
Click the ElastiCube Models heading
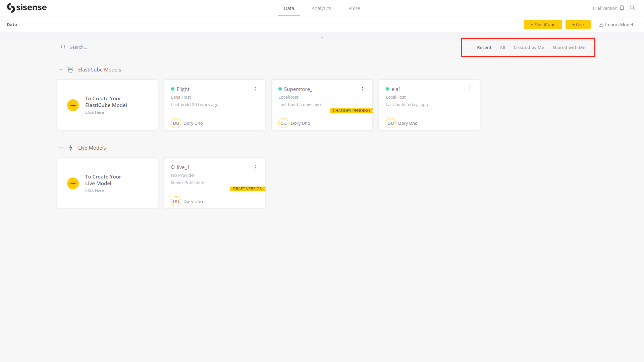point(100,70)
